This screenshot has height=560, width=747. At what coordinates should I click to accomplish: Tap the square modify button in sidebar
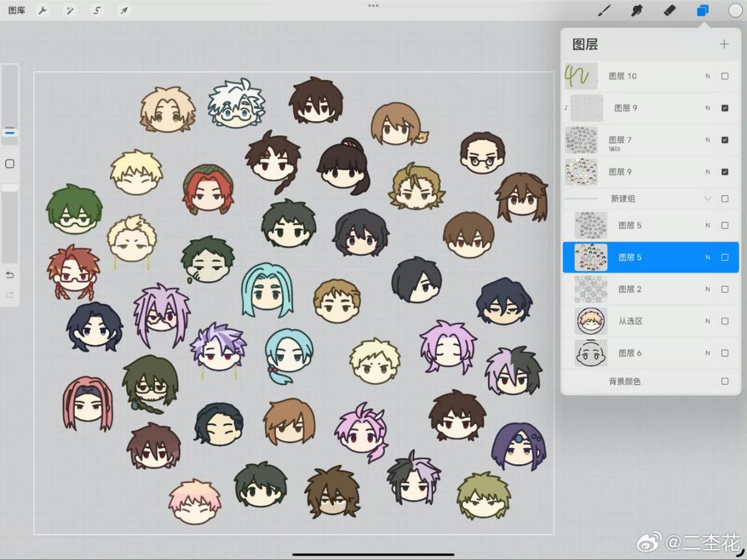(x=10, y=164)
